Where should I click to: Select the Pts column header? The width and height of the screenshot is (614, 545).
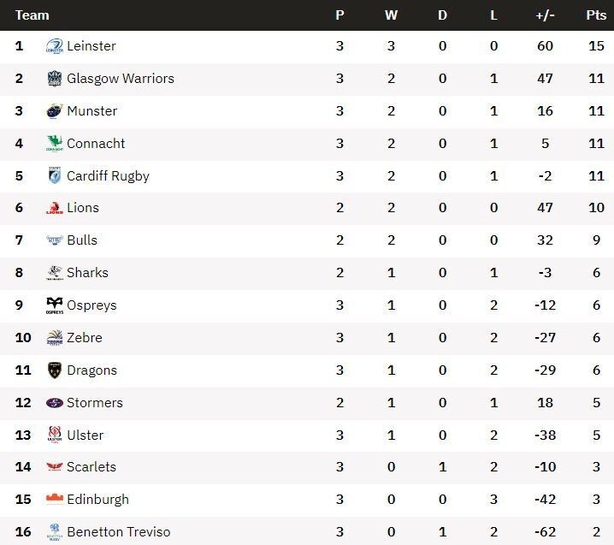coord(596,15)
